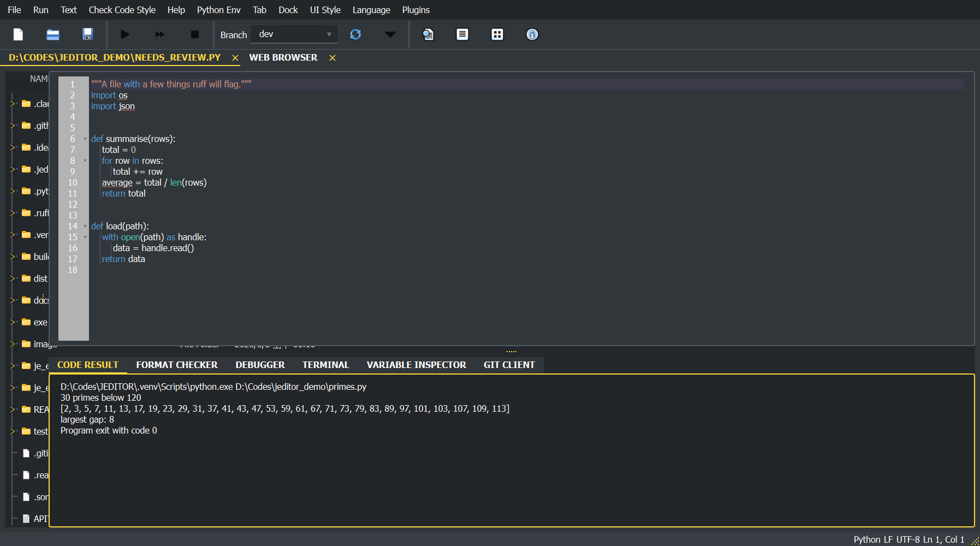The width and height of the screenshot is (980, 546).
Task: Click 'largest gap: 8' output line
Action: pos(87,419)
